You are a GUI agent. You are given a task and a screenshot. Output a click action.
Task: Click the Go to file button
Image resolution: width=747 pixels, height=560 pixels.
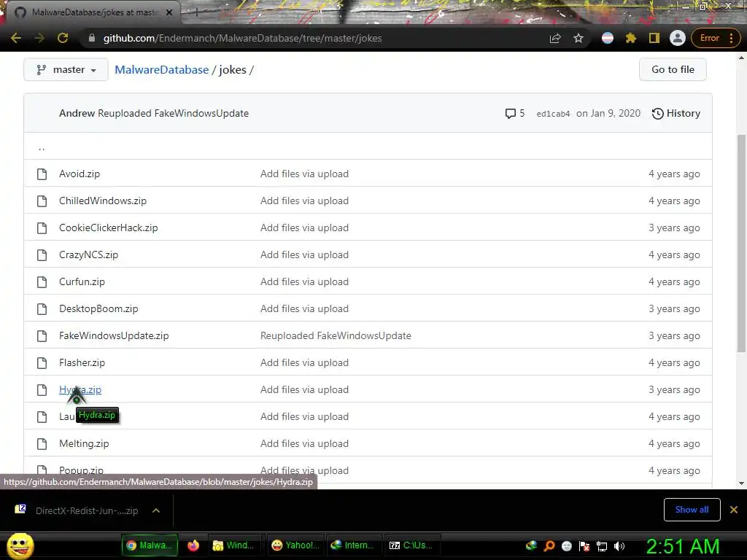point(673,69)
